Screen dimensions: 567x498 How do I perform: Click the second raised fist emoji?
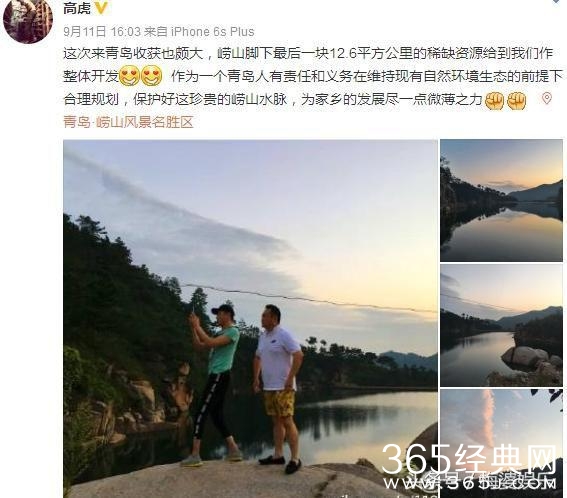[516, 101]
